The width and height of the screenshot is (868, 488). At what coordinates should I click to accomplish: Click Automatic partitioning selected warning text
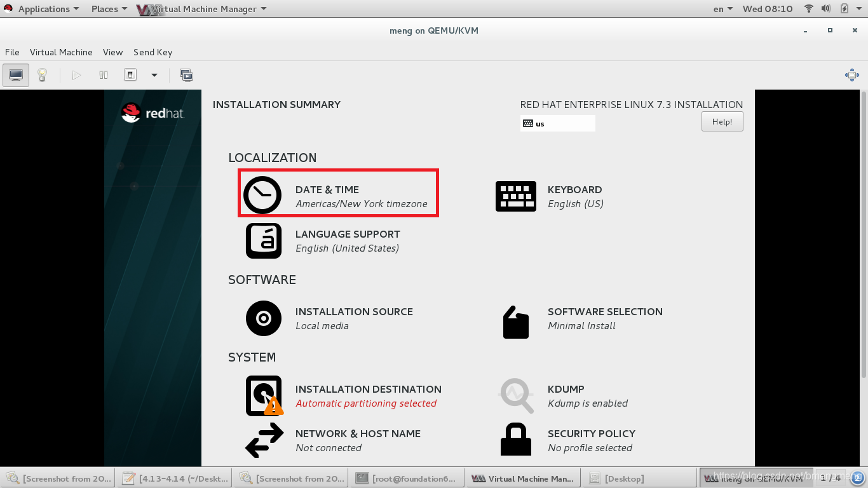(x=366, y=403)
